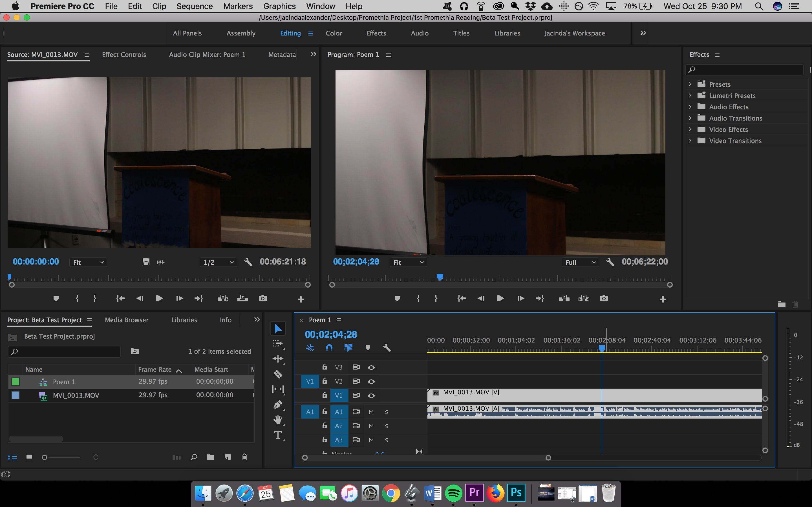Switch to the Color workspace tab

tap(334, 33)
